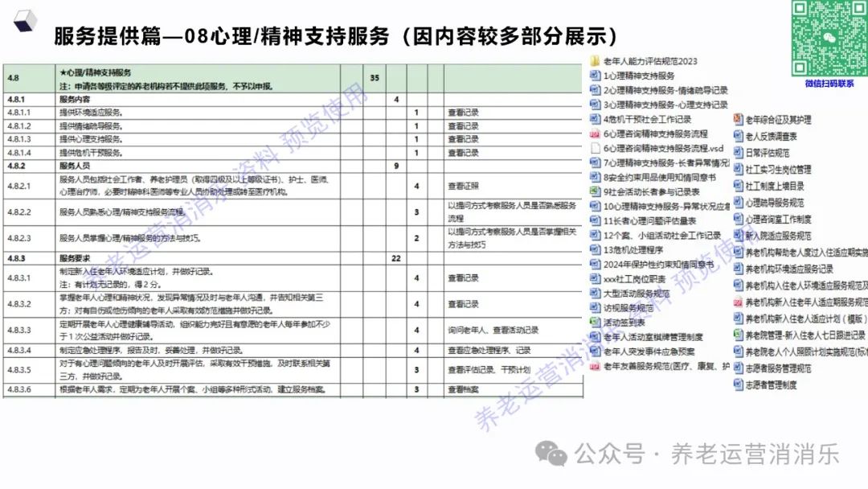This screenshot has height=489, width=868.
Task: Click the icon beside 日常评估规范
Action: [x=738, y=152]
